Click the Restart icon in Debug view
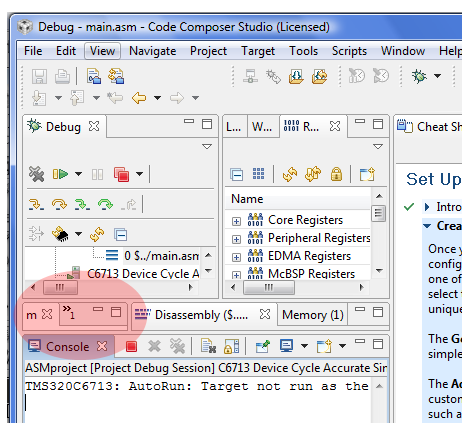The width and height of the screenshot is (468, 432). 97,235
